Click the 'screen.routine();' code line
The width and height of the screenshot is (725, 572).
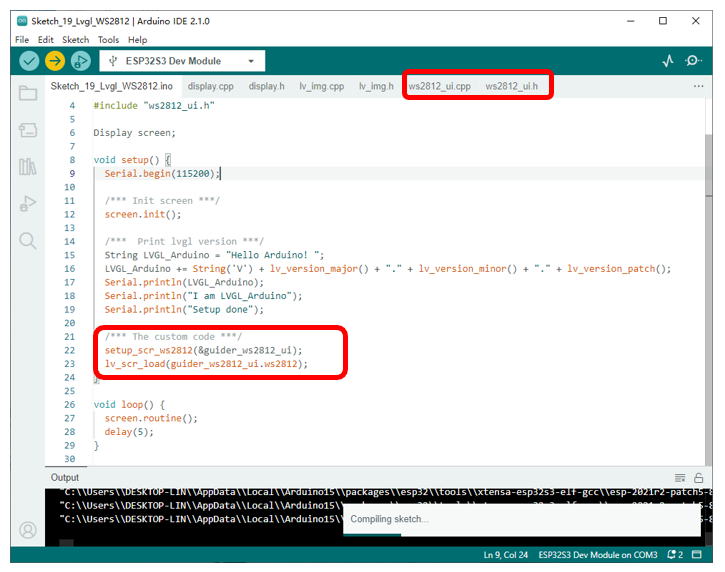tap(151, 418)
